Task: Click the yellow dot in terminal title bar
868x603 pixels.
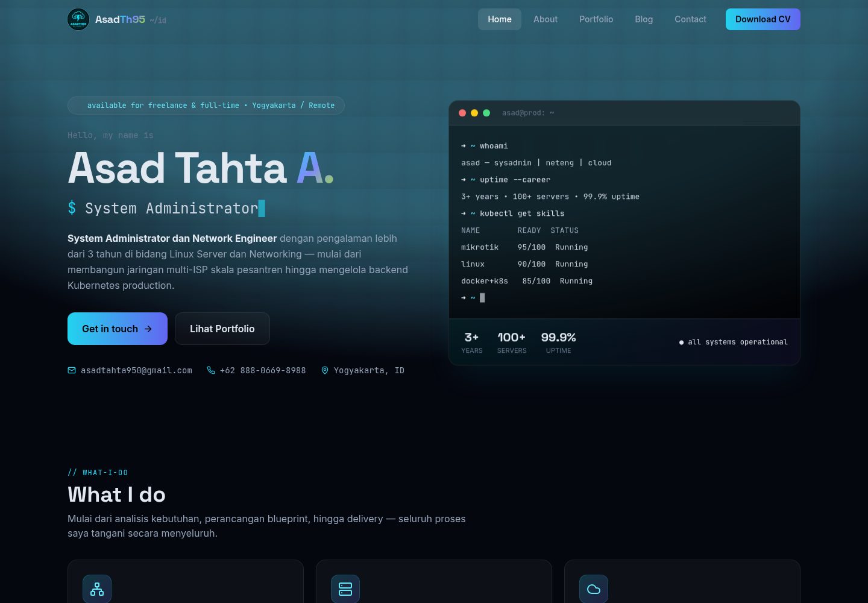Action: coord(474,113)
